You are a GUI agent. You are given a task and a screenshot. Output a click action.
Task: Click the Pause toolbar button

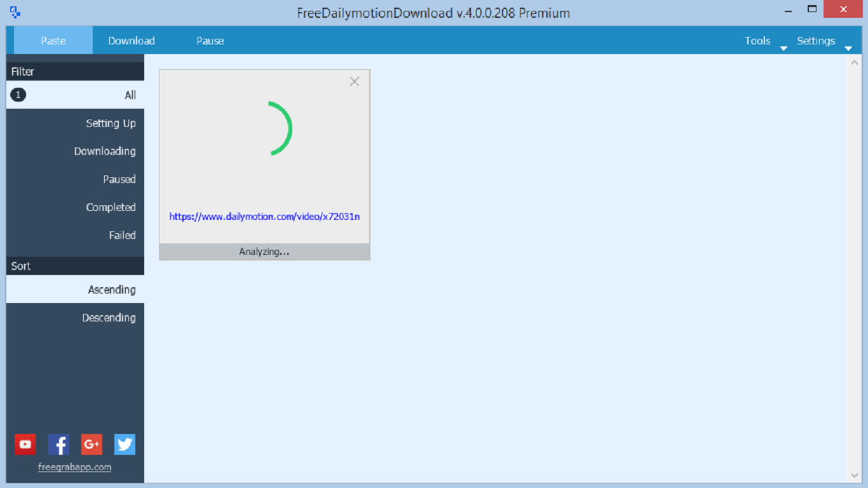tap(210, 41)
